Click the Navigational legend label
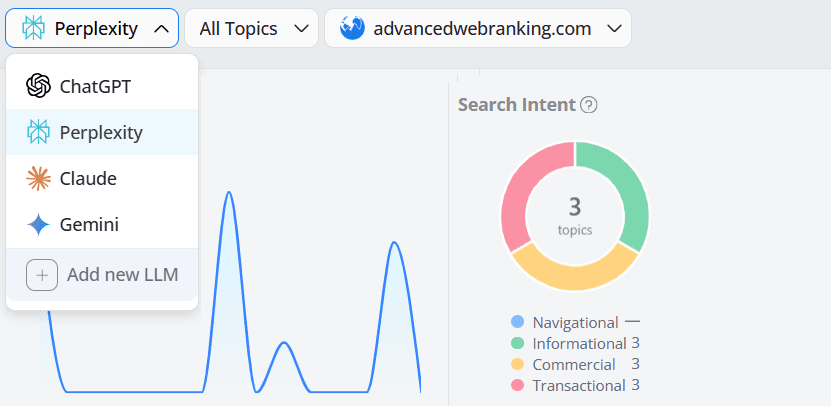 pos(576,322)
